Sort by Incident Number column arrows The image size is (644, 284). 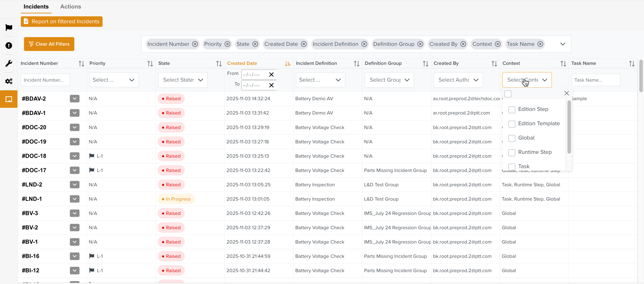pyautogui.click(x=81, y=64)
